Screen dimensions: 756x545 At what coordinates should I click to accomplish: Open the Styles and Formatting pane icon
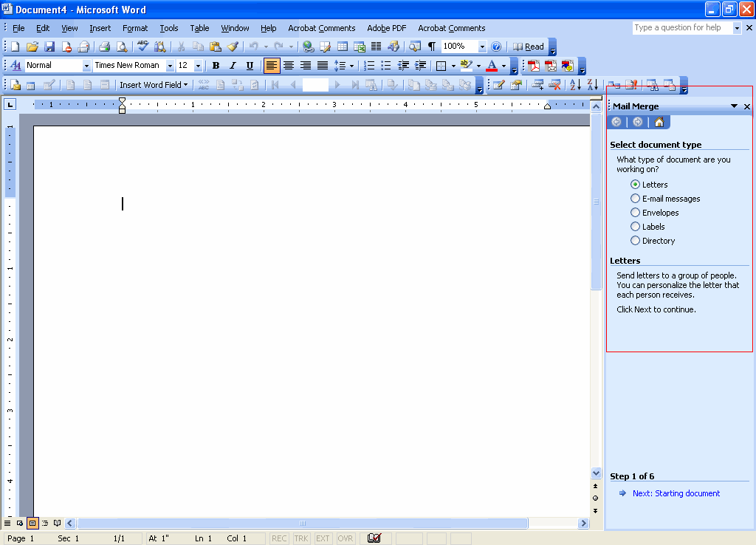16,65
